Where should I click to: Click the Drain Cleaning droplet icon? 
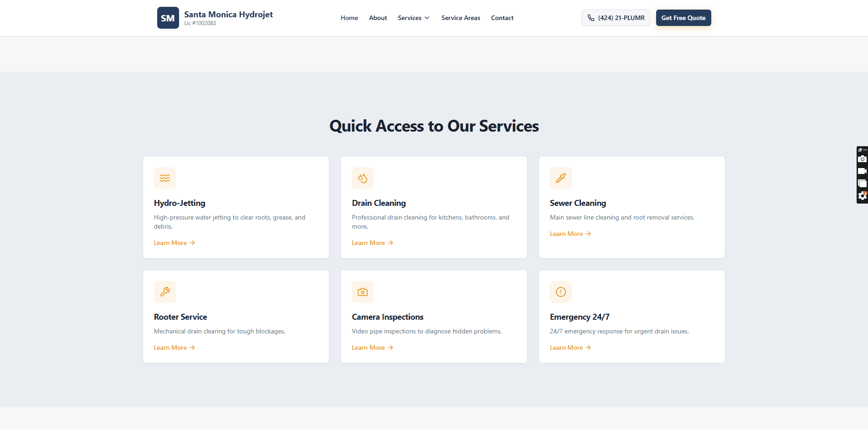click(x=362, y=178)
